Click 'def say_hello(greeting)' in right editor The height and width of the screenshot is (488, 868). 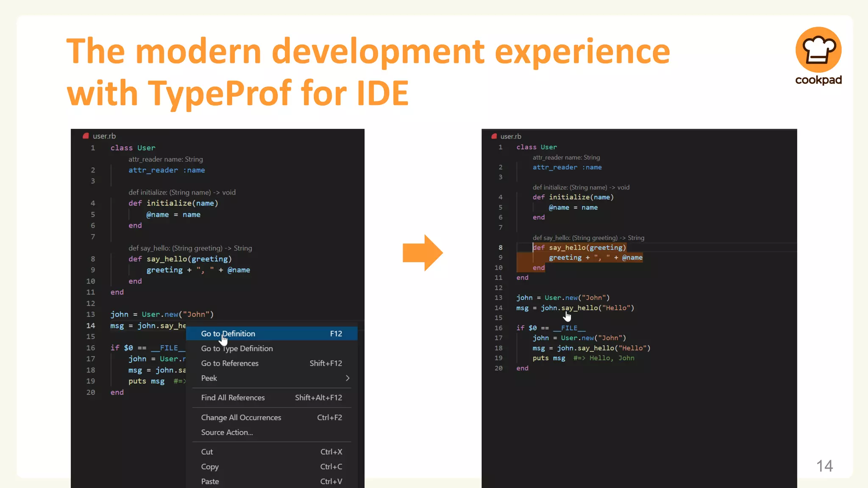pos(579,248)
